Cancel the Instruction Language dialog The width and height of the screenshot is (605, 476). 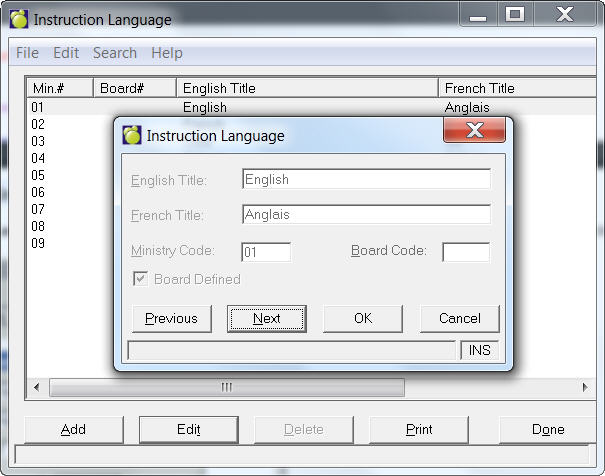click(x=459, y=319)
